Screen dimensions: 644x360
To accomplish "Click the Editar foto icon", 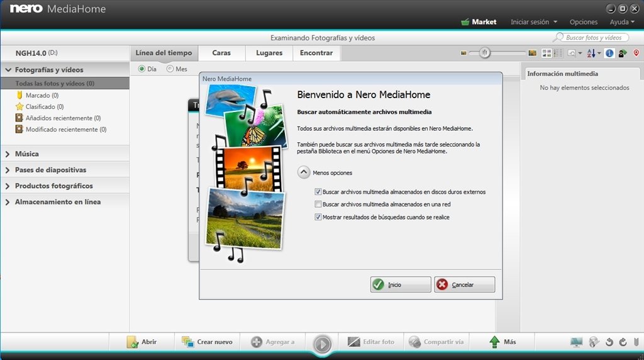I will tap(353, 342).
